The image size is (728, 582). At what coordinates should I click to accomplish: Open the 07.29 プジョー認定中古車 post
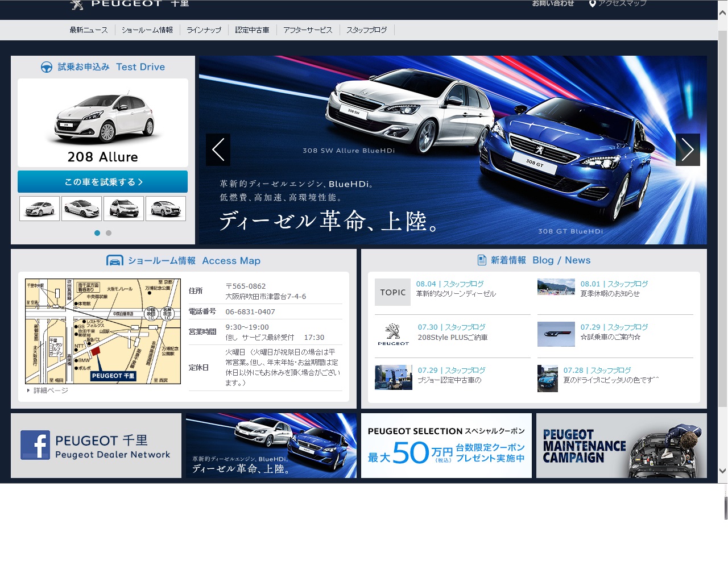pyautogui.click(x=449, y=380)
